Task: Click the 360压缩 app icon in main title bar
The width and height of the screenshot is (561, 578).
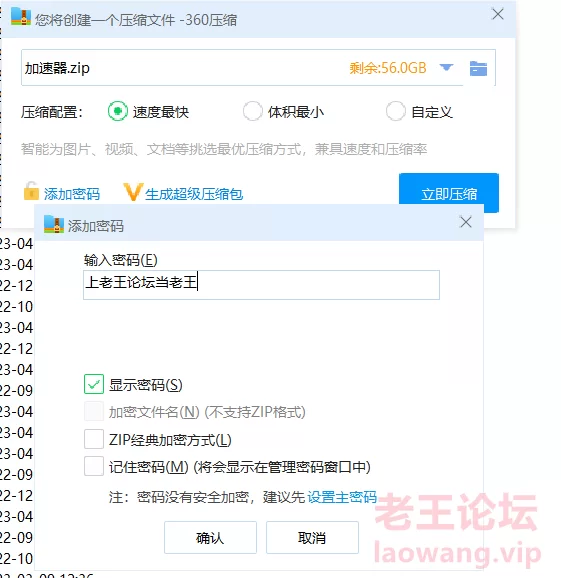Action: pos(21,17)
